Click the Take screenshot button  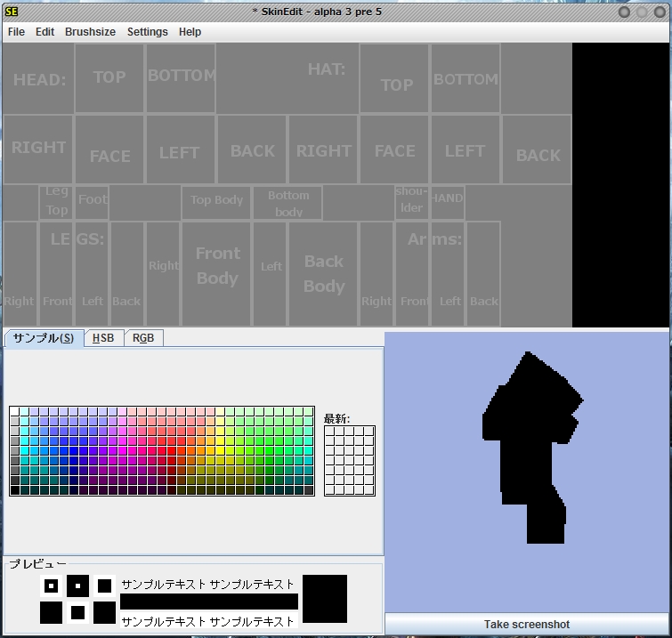pyautogui.click(x=527, y=625)
